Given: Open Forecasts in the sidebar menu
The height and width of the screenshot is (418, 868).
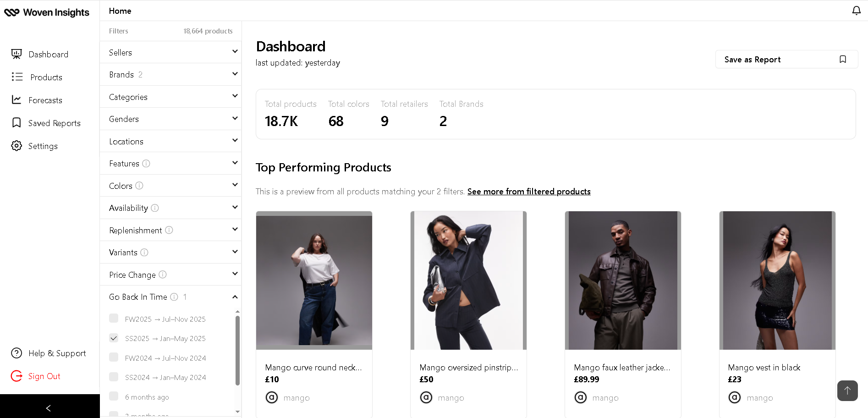Looking at the screenshot, I should [x=45, y=100].
